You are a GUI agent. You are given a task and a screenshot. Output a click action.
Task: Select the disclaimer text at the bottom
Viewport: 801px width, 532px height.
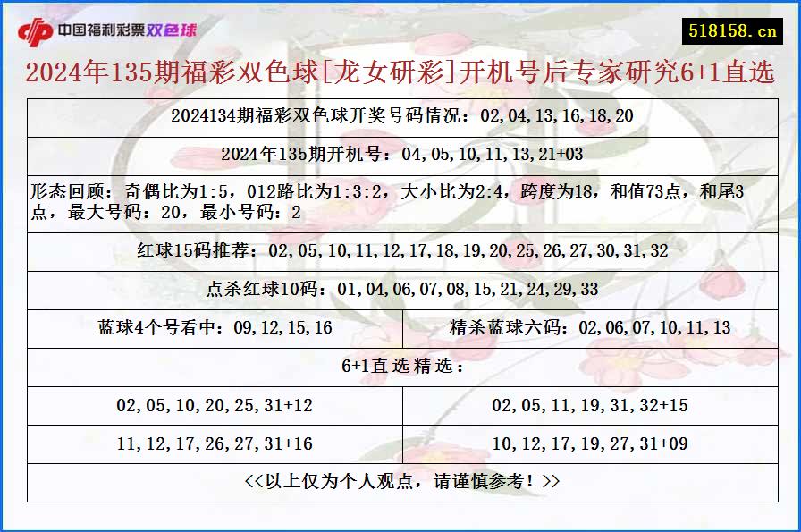click(400, 479)
